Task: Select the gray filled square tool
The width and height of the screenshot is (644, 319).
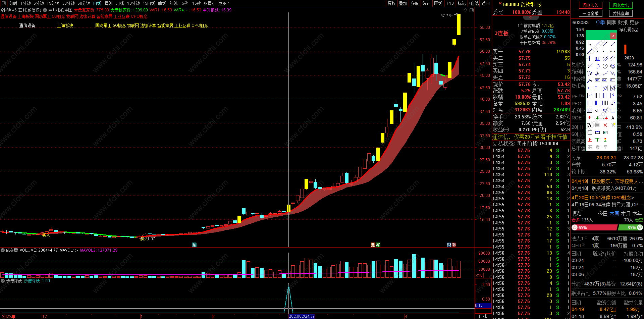Action: pos(597,125)
